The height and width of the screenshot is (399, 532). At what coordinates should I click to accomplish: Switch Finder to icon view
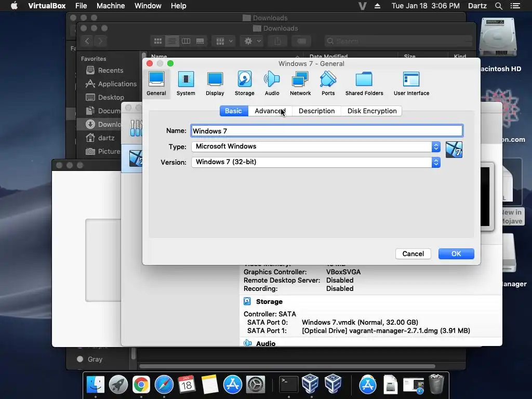158,41
